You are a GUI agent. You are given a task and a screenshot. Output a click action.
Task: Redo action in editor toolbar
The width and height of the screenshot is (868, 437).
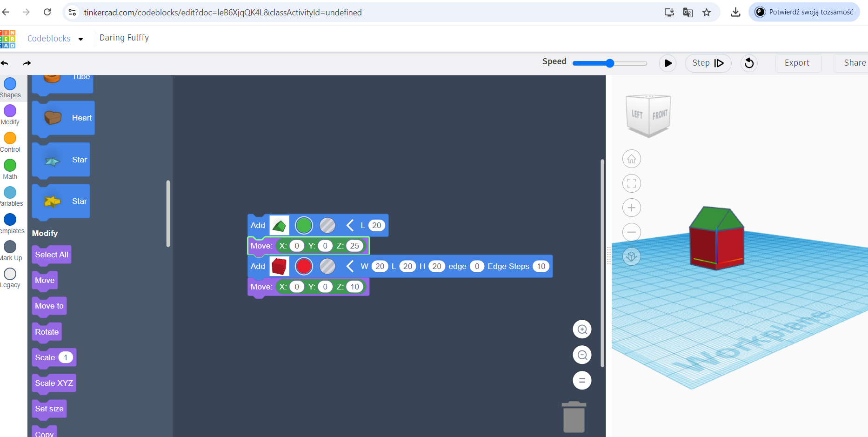(x=27, y=63)
